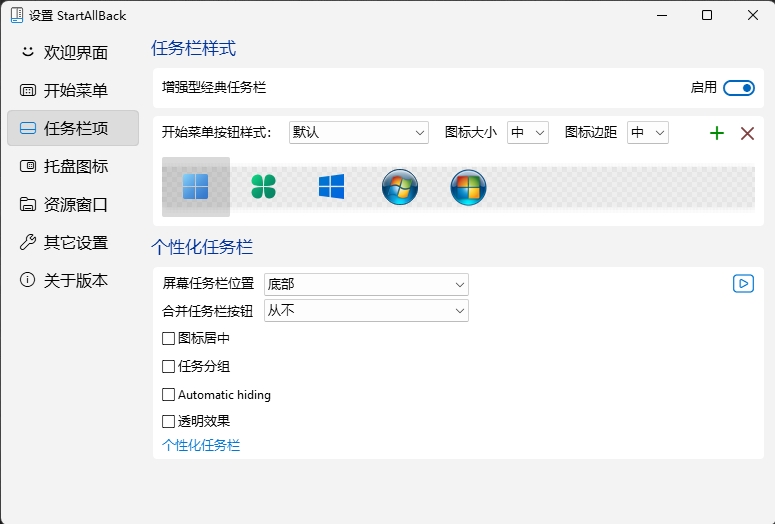Close the StartAllBack settings window

(x=753, y=15)
